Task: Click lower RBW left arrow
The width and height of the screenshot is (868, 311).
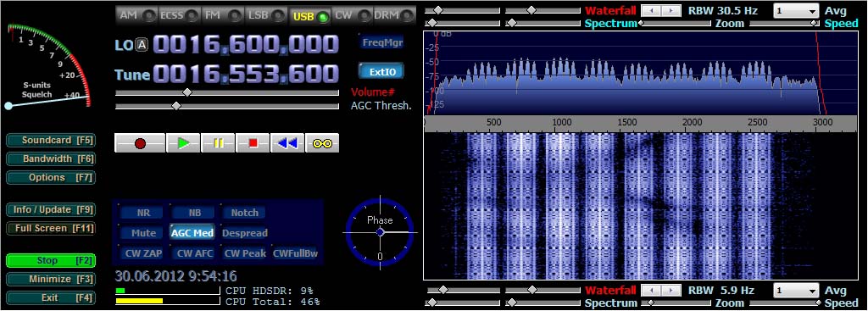Action: click(651, 290)
